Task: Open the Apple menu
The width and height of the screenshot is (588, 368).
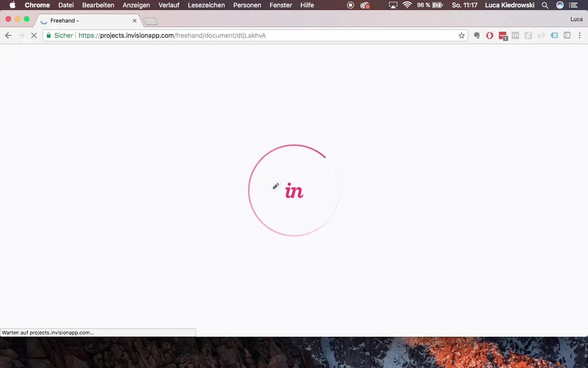Action: (x=12, y=5)
